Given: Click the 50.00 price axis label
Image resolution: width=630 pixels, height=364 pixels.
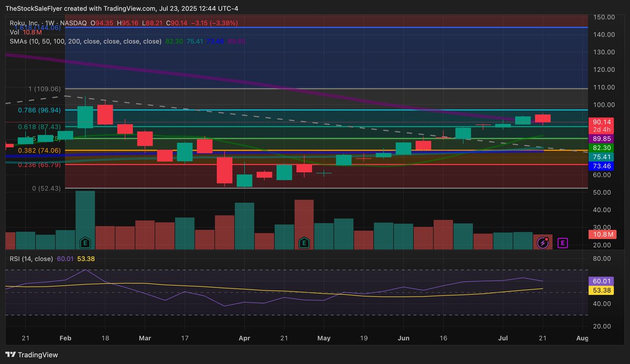Looking at the screenshot, I should tap(603, 192).
